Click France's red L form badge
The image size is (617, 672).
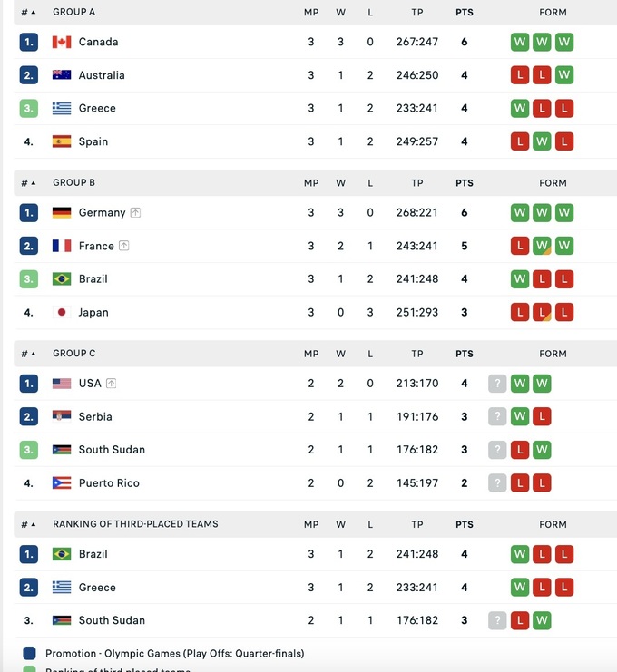pos(520,246)
